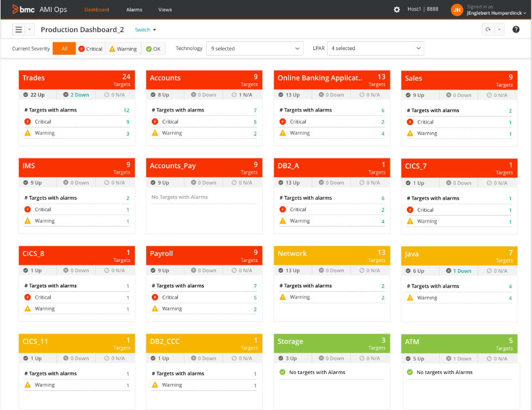Click No Targets with Alarms in Accounts_Pay
Screen dimensions: 532x410
[x=180, y=197]
